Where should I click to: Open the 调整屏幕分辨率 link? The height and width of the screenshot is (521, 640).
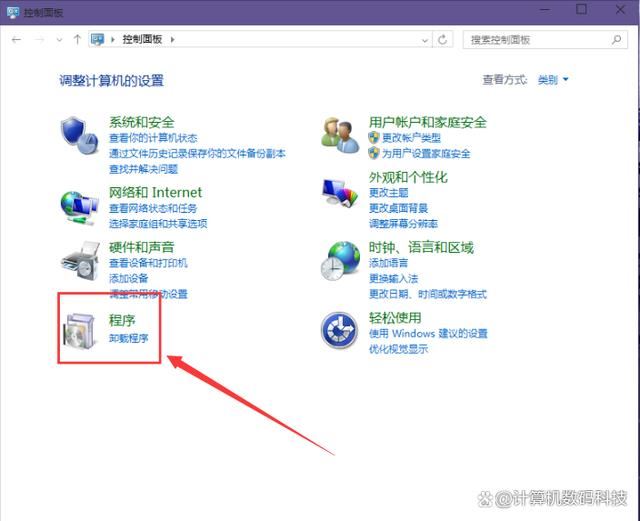click(403, 224)
